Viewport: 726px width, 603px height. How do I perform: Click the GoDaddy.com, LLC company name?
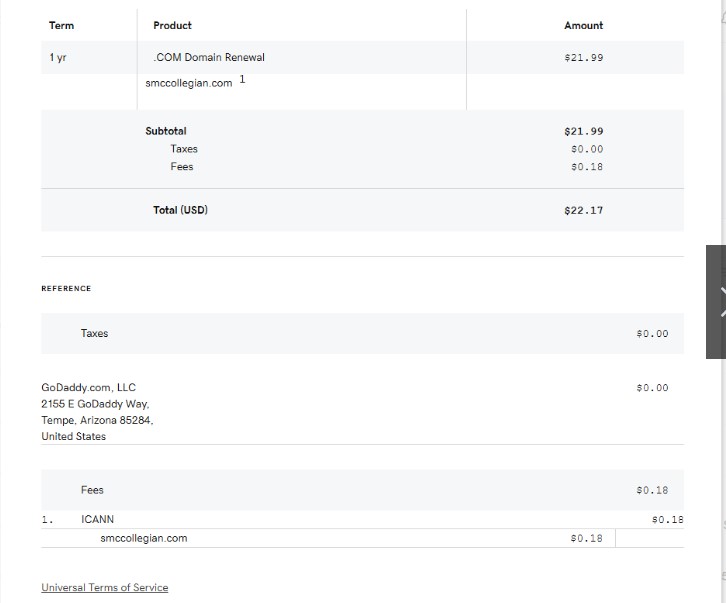pos(88,387)
